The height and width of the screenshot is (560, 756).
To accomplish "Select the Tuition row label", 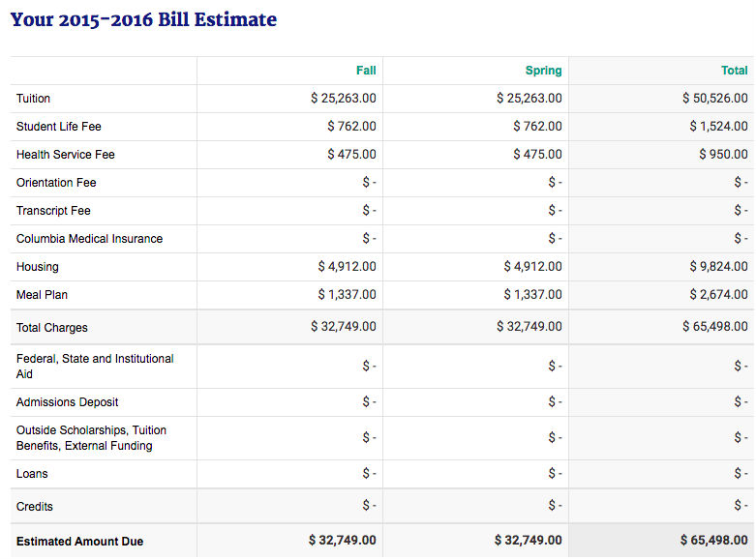I will click(33, 99).
